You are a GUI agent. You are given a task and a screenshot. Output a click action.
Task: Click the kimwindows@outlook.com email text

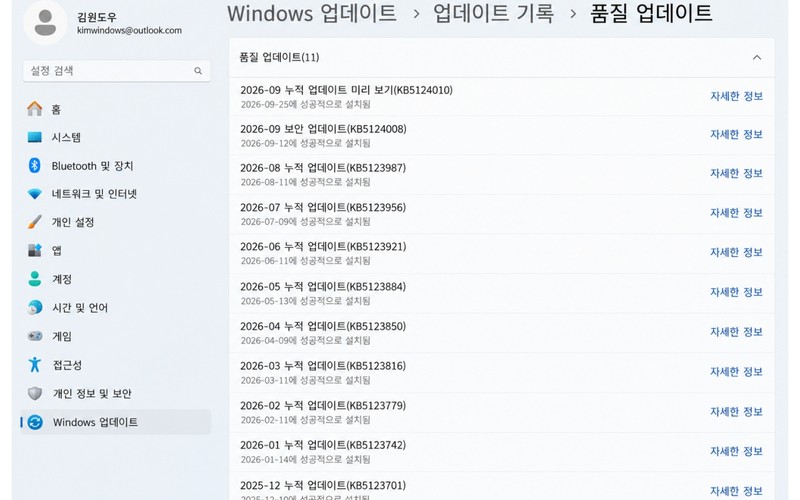click(x=129, y=31)
